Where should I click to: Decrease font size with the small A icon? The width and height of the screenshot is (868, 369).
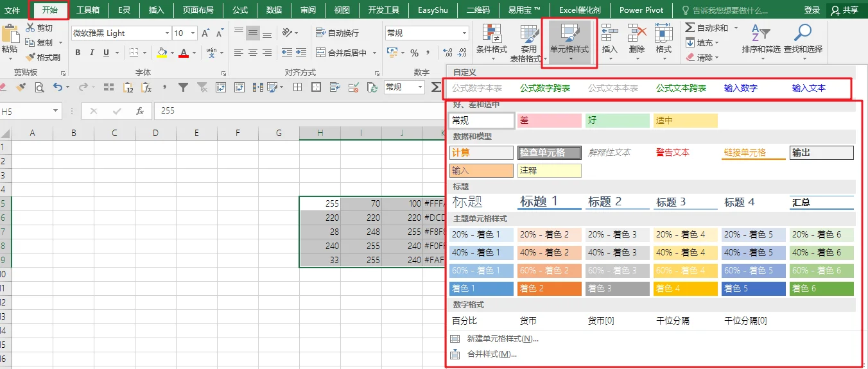click(x=220, y=33)
